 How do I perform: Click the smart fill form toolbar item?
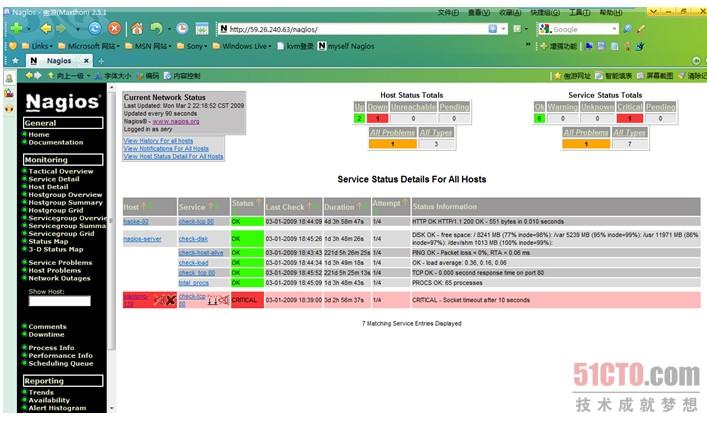pyautogui.click(x=614, y=76)
